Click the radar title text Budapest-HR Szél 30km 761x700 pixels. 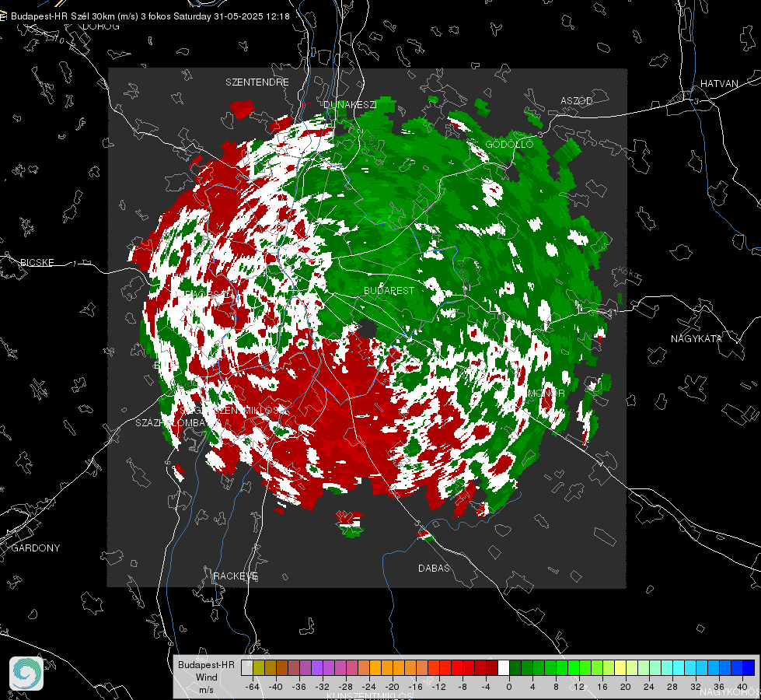[63, 16]
